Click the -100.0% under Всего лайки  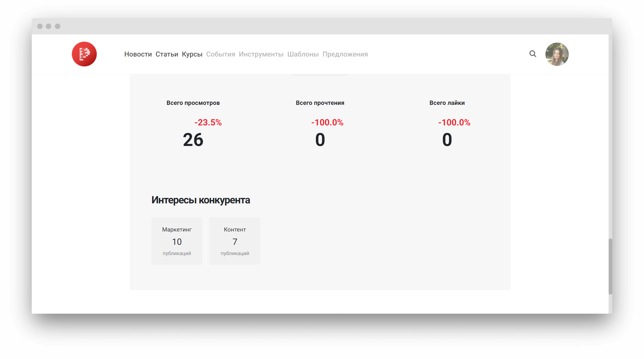coord(454,122)
